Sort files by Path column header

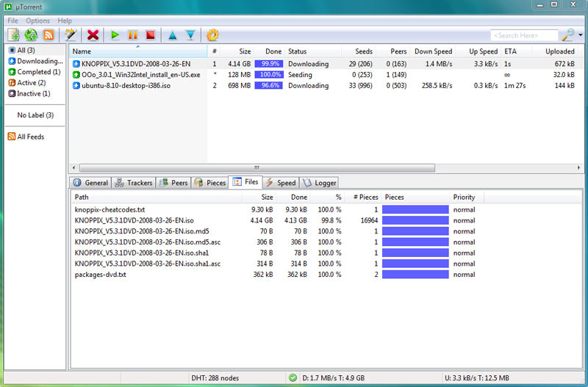click(x=157, y=197)
